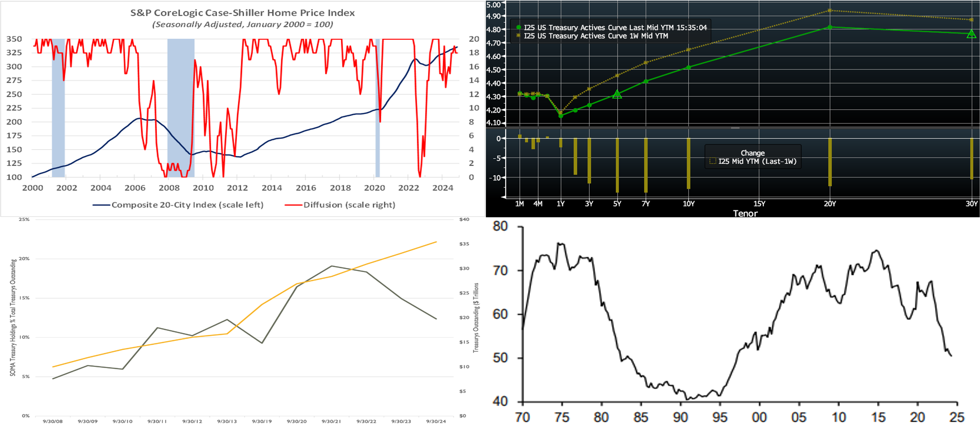Click yellow star point at 20Y on dotted curve
The image size is (980, 425).
pos(830,11)
